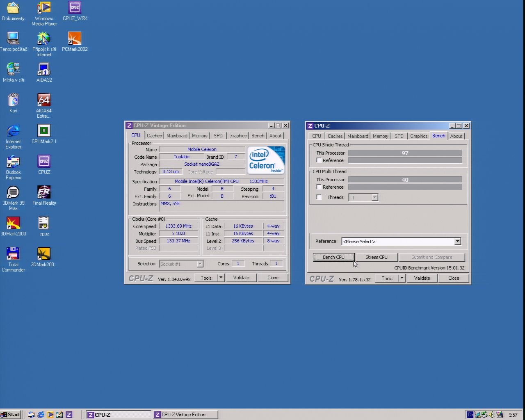Expand the Tools dropdown arrow in CPU-Z Vintage Edition
The image size is (525, 420).
pos(221,278)
